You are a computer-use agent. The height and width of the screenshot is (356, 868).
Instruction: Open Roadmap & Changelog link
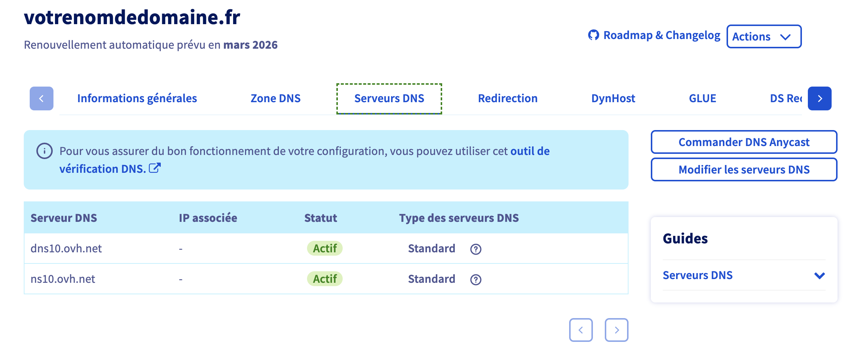(x=662, y=35)
